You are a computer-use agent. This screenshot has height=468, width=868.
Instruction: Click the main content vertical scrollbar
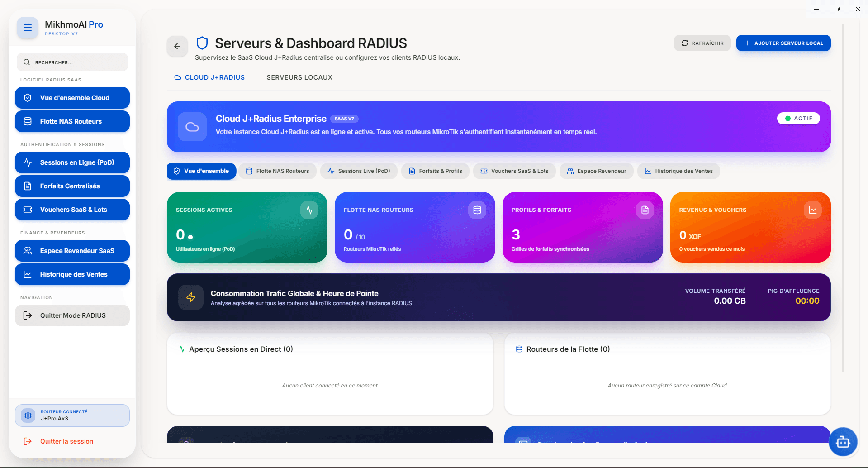pos(843,199)
